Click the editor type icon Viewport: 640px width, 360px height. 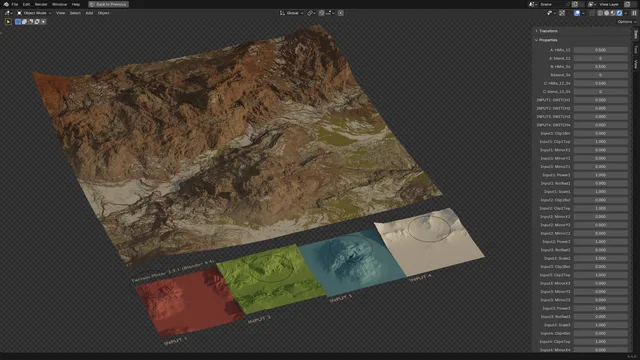point(8,13)
